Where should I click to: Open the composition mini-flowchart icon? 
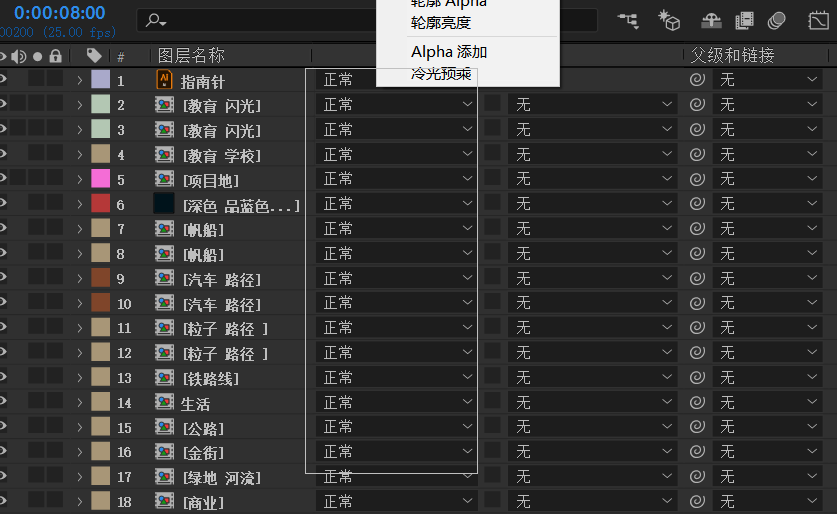[628, 20]
